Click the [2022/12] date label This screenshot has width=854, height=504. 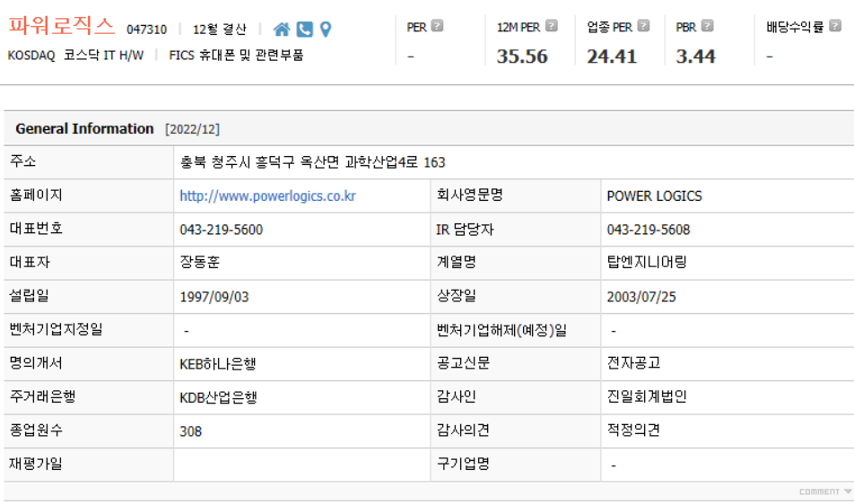192,129
